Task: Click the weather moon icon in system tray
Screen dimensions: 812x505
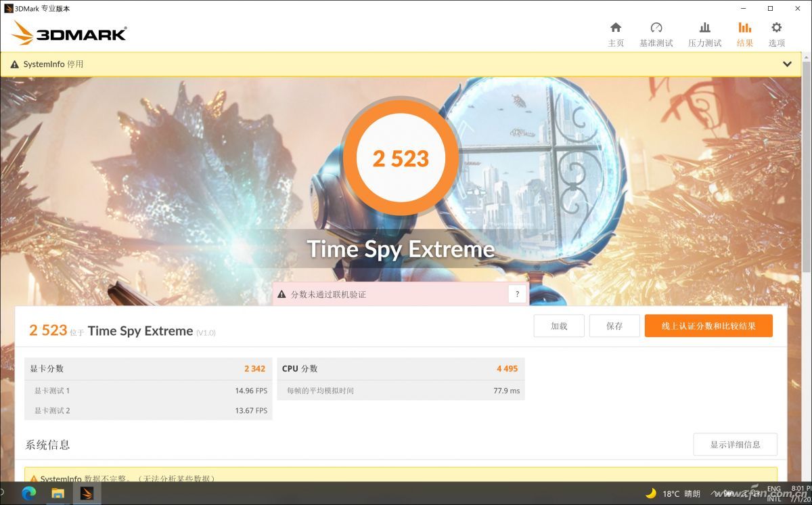Action: [x=651, y=494]
